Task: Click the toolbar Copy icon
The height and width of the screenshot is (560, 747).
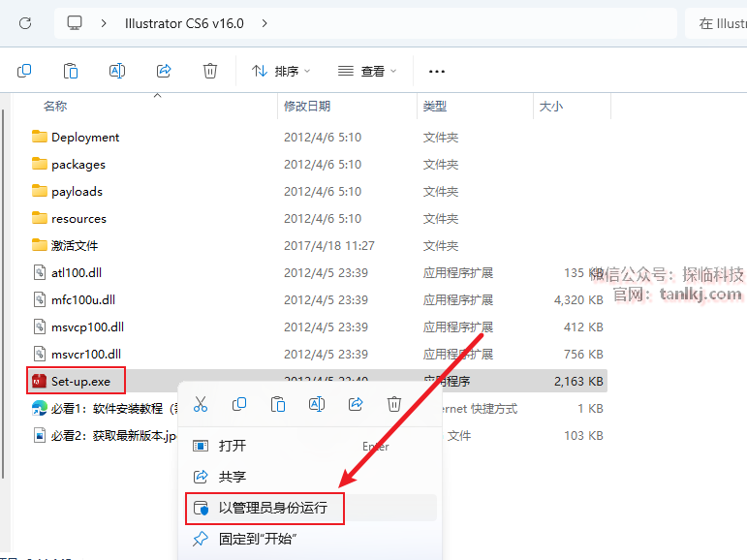Action: 24,71
